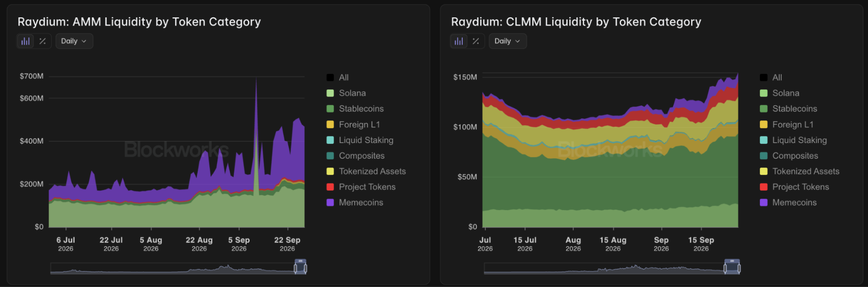Open Daily interval dropdown in AMM panel
The width and height of the screenshot is (868, 287).
coord(74,41)
